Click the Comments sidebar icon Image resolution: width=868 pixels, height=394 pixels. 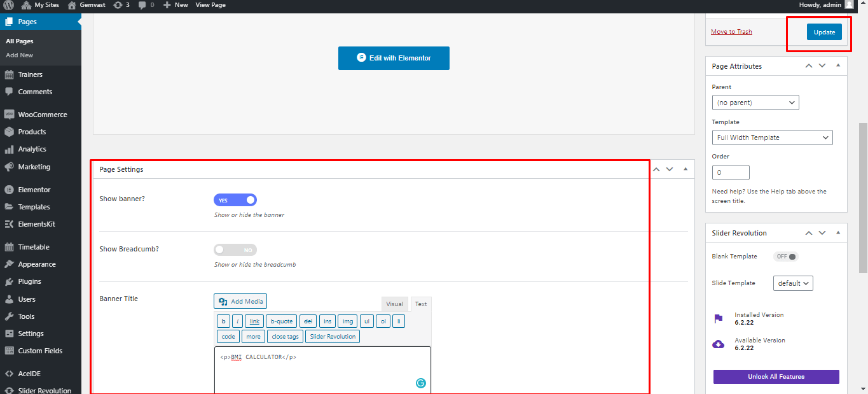9,92
